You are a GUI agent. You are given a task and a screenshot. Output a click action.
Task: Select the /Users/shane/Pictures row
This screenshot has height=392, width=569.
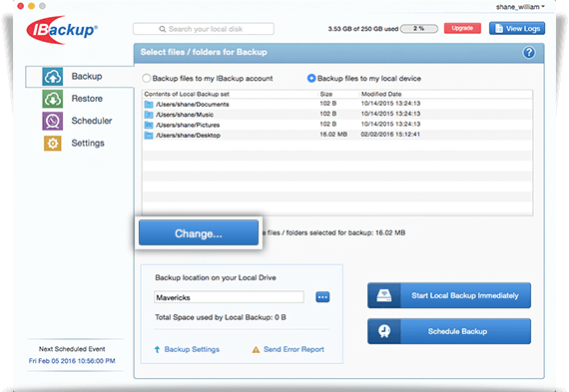(x=337, y=125)
